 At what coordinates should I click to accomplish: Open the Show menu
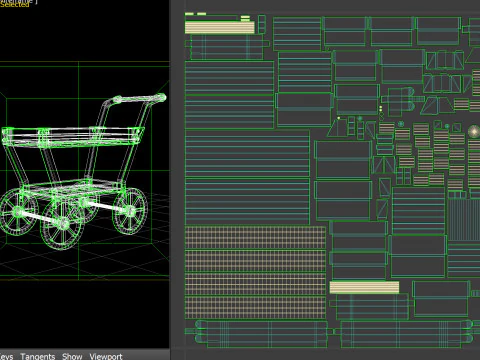[x=72, y=356]
